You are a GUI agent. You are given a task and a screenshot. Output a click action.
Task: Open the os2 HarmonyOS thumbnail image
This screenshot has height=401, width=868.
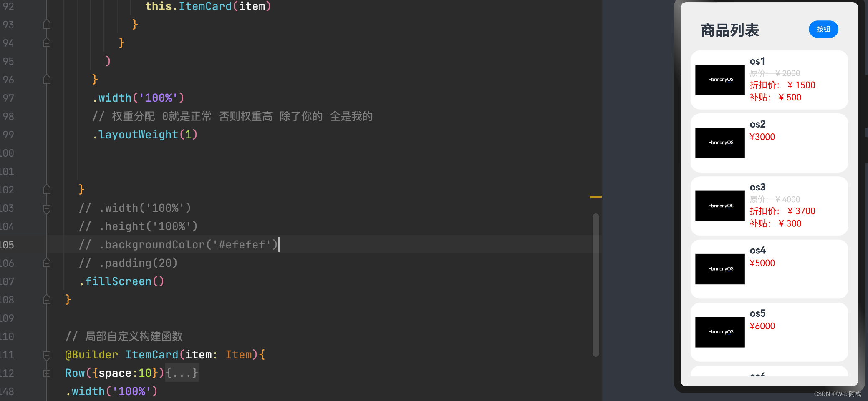[720, 143]
